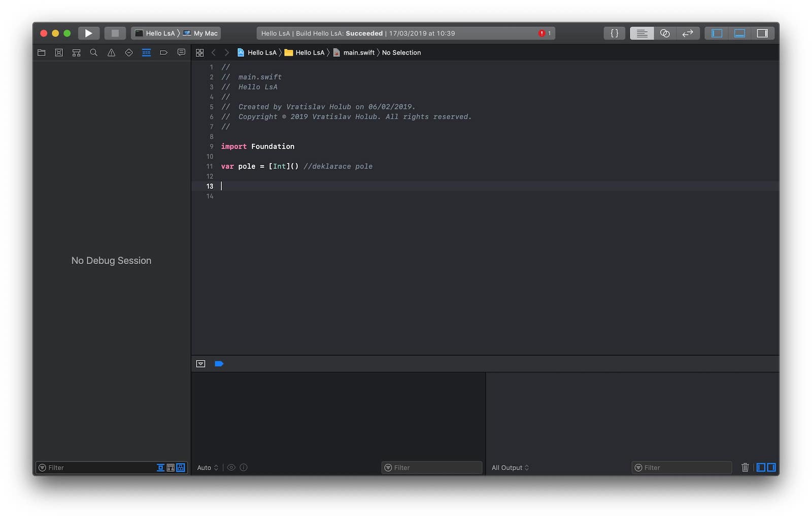Click the Stop button in toolbar

pos(115,33)
